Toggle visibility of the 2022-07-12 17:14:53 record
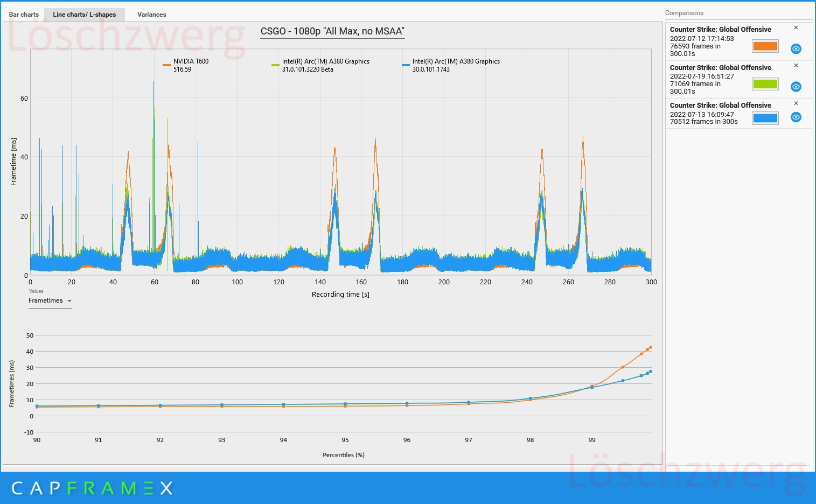 point(796,49)
